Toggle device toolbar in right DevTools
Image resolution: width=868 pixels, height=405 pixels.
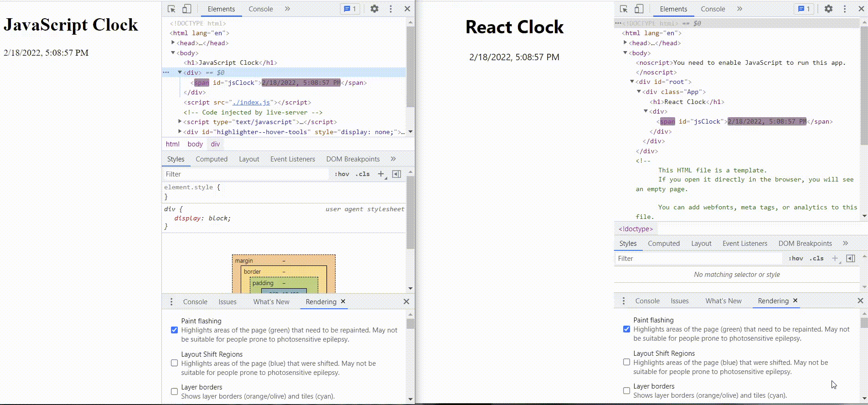[639, 9]
